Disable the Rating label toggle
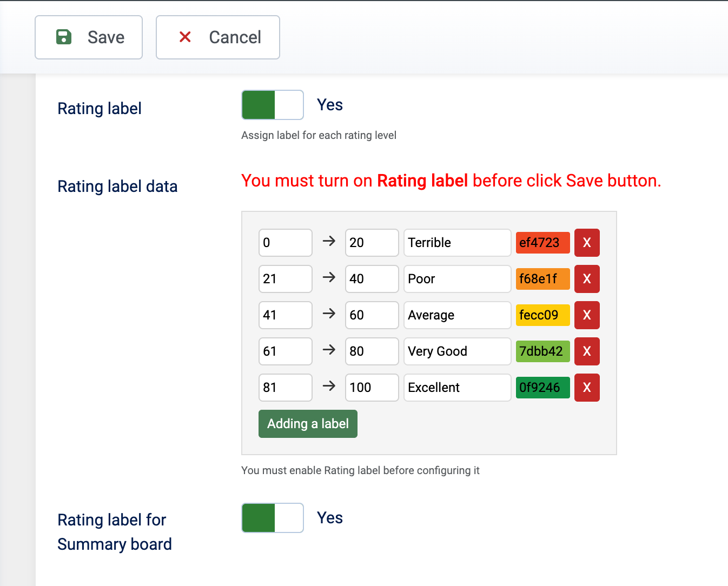The width and height of the screenshot is (728, 586). 272,104
